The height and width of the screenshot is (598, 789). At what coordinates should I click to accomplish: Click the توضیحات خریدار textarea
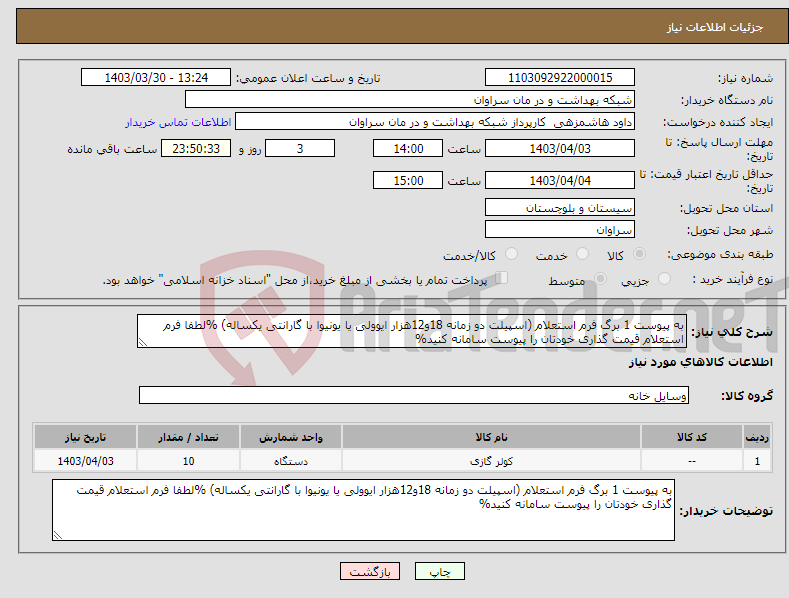[363, 510]
